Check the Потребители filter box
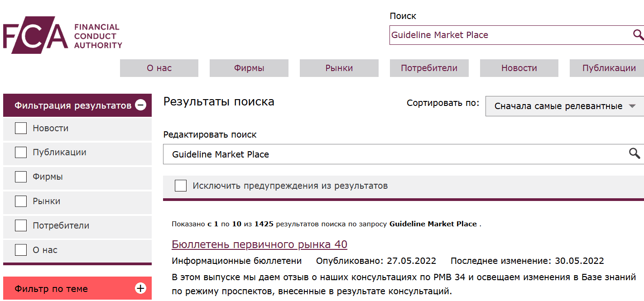Image resolution: width=644 pixels, height=301 pixels. [x=21, y=225]
